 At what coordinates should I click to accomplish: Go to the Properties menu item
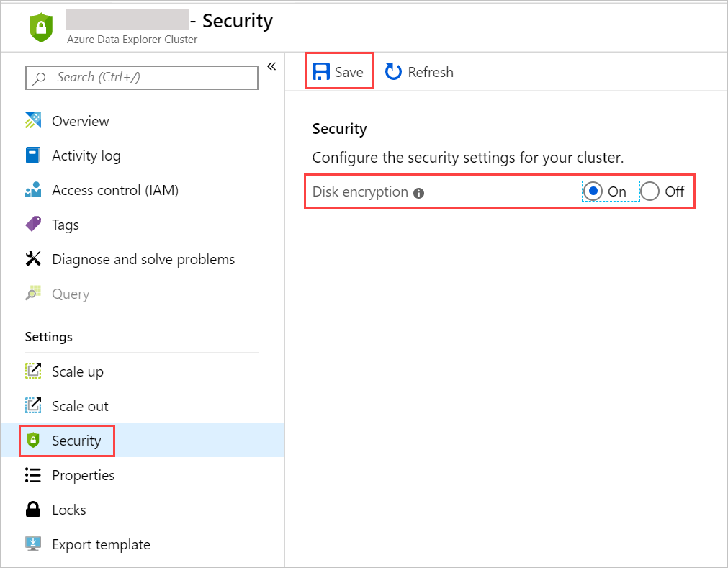coord(83,475)
